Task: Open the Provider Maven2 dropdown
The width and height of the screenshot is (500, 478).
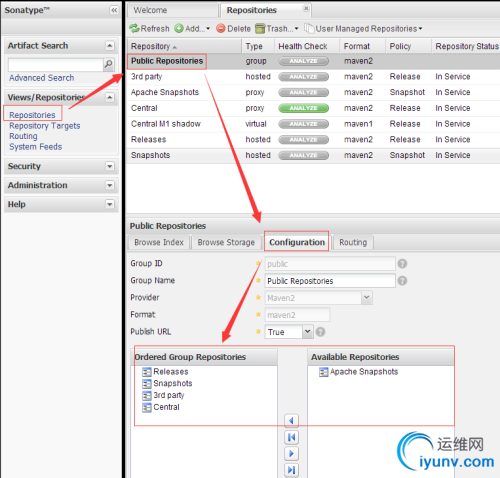Action: point(366,297)
